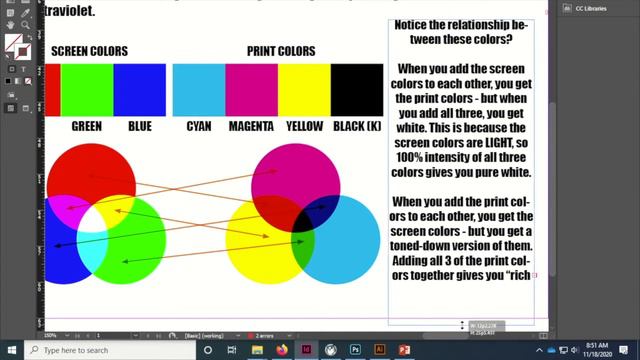The height and width of the screenshot is (360, 640).
Task: Click the vertical document scrollbar
Action: 552,189
